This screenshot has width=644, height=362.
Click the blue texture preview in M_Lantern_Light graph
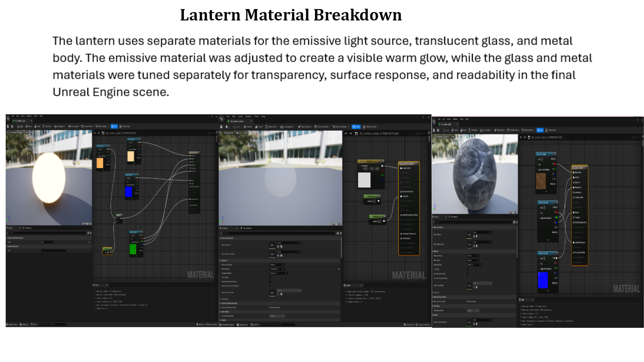pos(129,192)
